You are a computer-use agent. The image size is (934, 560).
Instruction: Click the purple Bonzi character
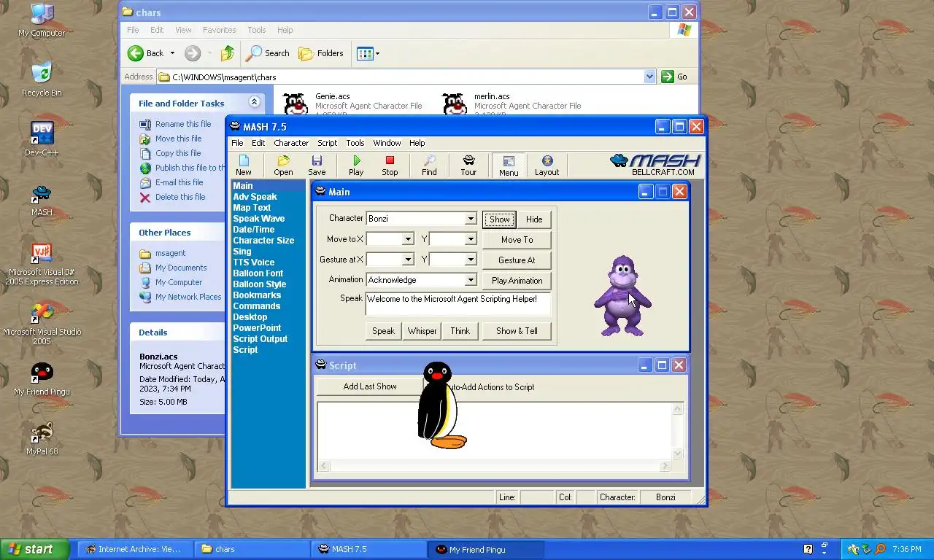tap(622, 296)
